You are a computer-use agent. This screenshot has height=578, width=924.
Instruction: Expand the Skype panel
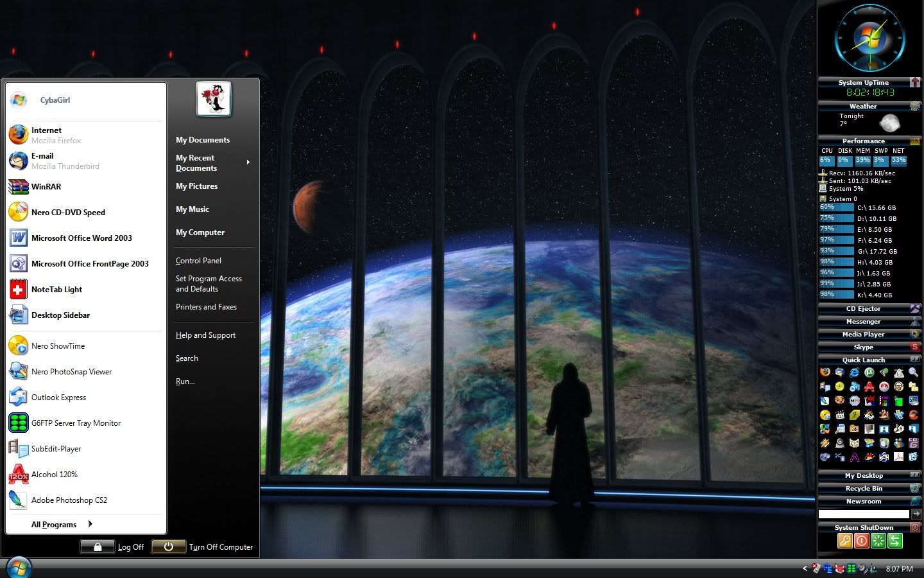point(870,347)
